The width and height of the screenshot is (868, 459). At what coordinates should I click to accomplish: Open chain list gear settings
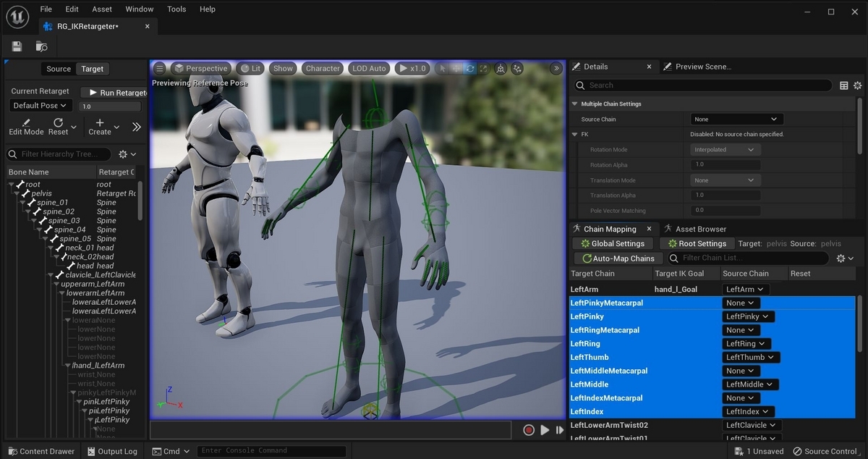[845, 258]
